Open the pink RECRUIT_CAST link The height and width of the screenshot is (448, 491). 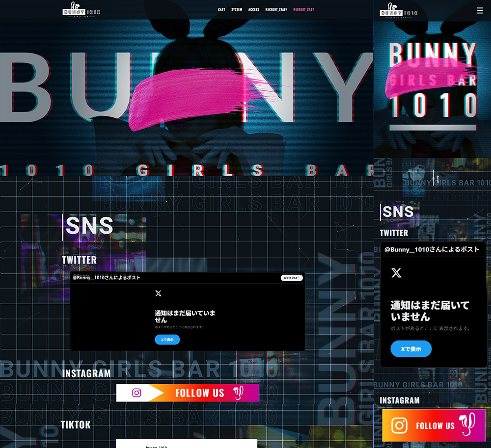click(x=303, y=10)
